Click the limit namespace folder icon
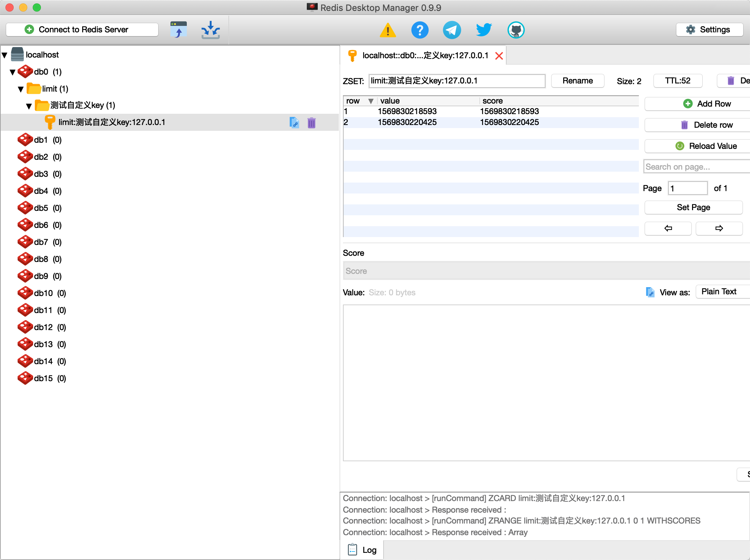The image size is (750, 560). (x=34, y=89)
